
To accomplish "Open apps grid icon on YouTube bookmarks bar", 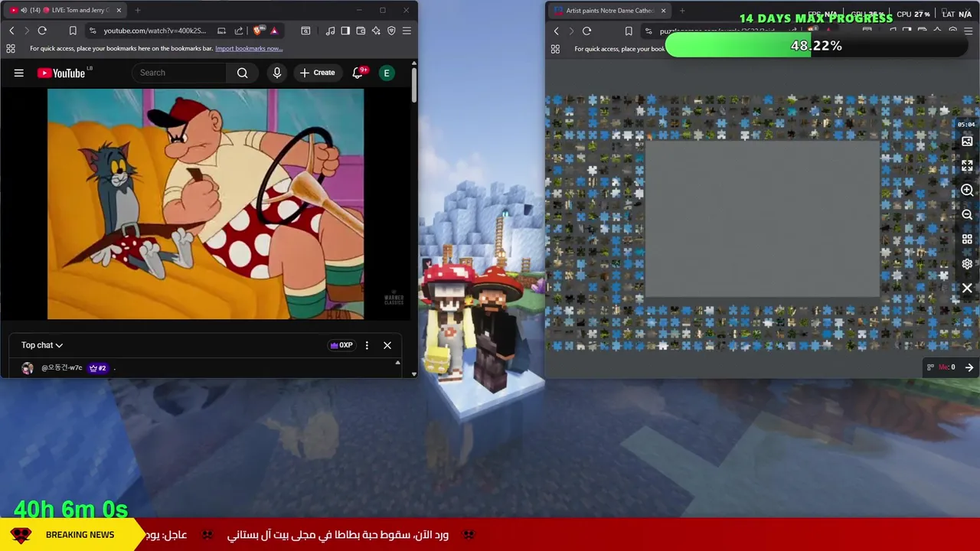I will 11,48.
